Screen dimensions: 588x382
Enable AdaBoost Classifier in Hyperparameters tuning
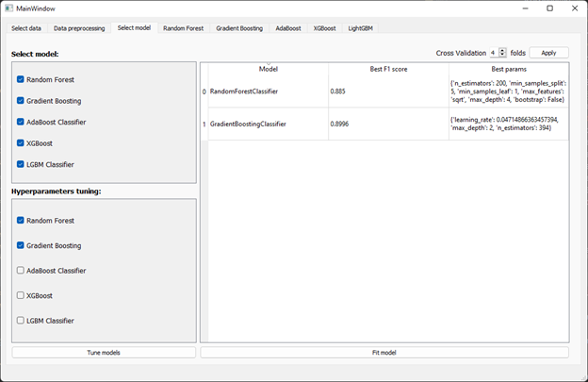tap(21, 270)
